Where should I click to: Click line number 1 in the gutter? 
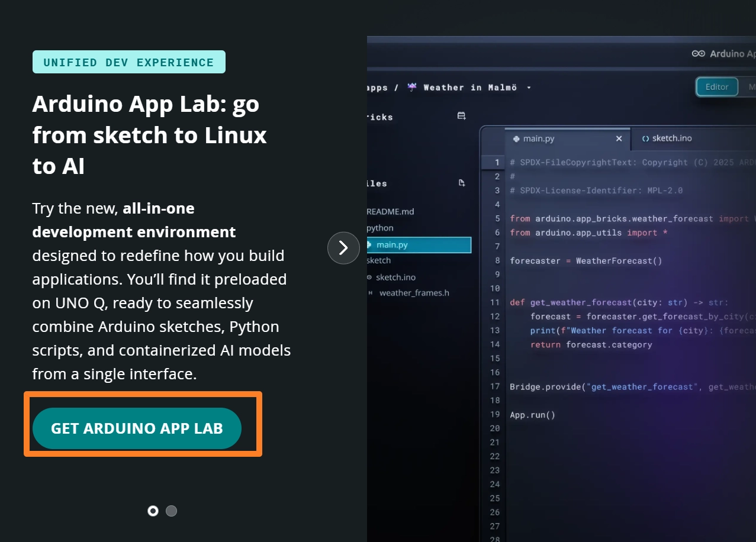click(497, 162)
